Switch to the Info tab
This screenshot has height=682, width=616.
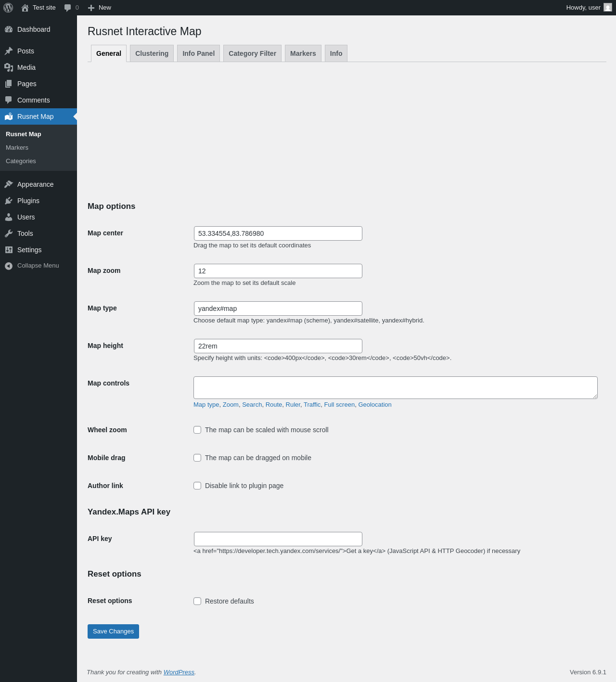point(336,53)
